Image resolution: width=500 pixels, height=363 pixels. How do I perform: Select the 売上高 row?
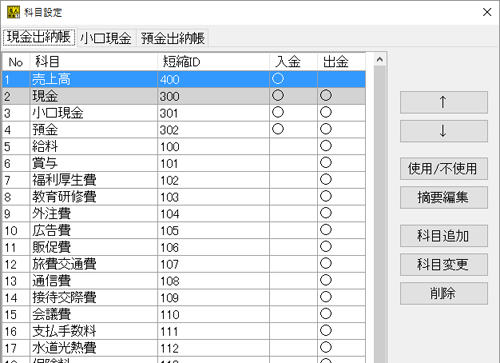(184, 79)
